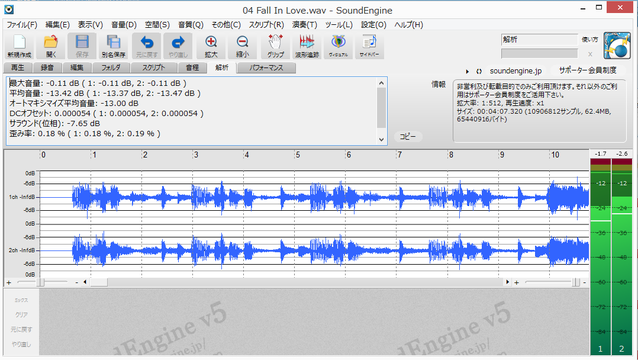Zoom out with the 縮小 magnifier icon
This screenshot has height=360, width=638.
coord(243,46)
